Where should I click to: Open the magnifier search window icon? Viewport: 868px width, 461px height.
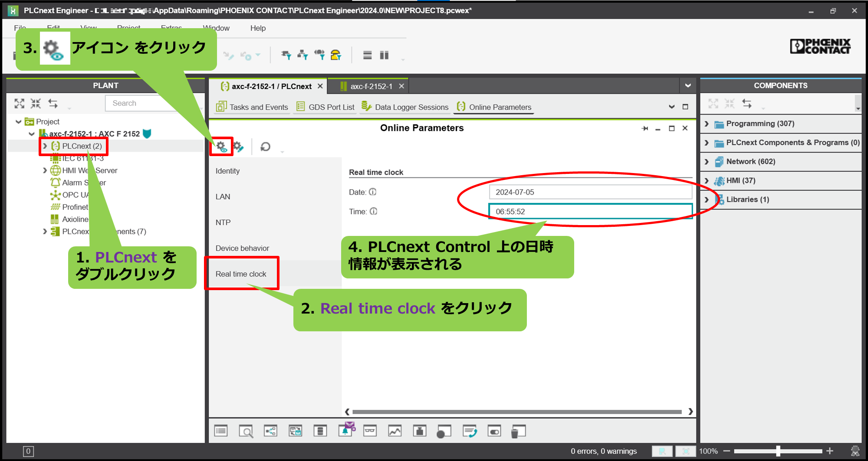click(246, 431)
